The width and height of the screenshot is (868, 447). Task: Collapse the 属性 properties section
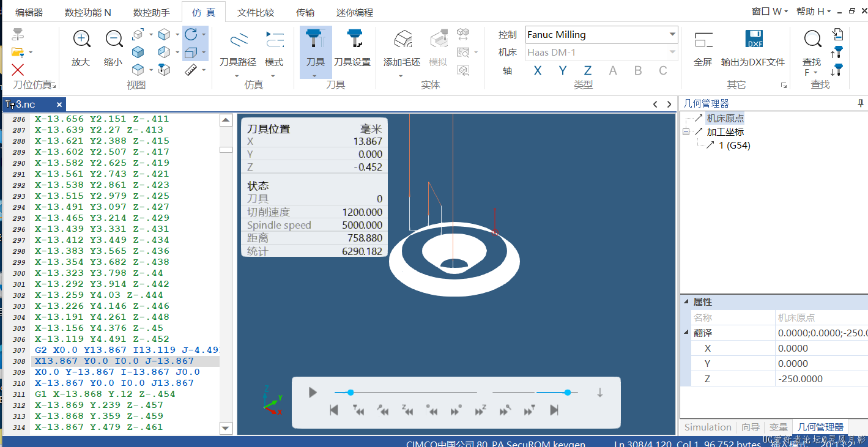pyautogui.click(x=686, y=302)
